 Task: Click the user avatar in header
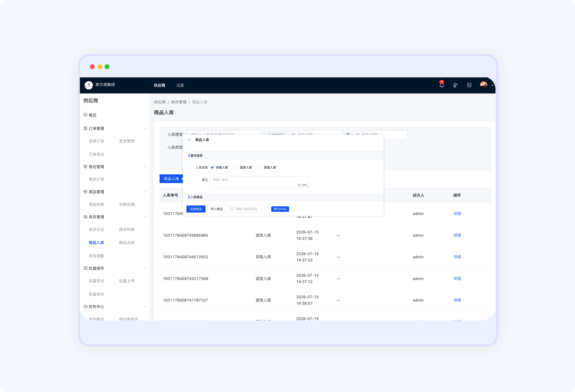[x=484, y=85]
